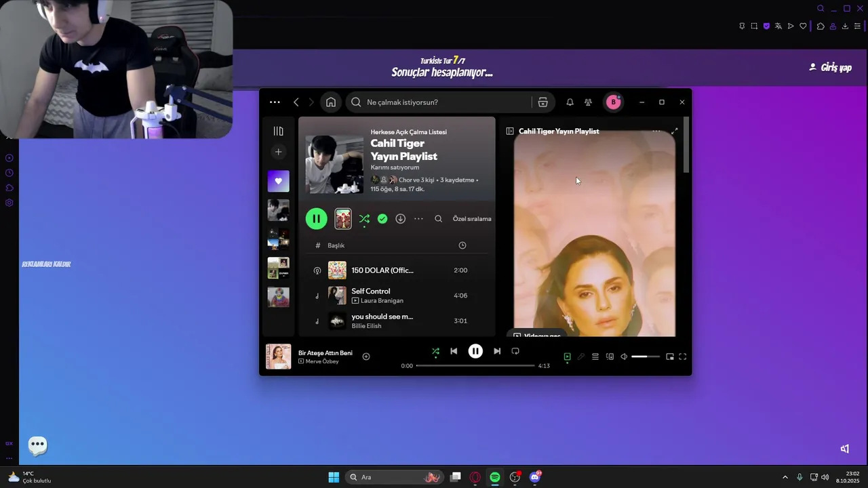The height and width of the screenshot is (488, 868).
Task: Collapse Your Library with the library icon
Action: click(x=278, y=131)
